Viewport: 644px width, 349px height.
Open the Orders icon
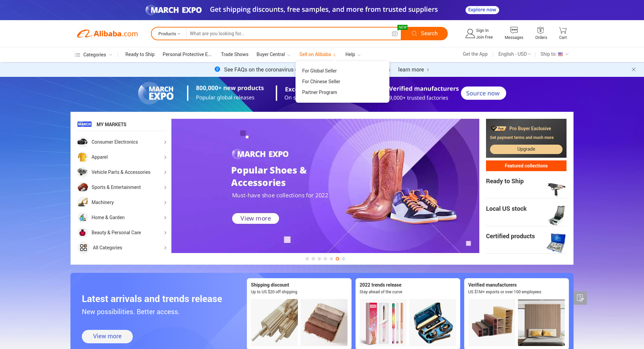pyautogui.click(x=541, y=30)
